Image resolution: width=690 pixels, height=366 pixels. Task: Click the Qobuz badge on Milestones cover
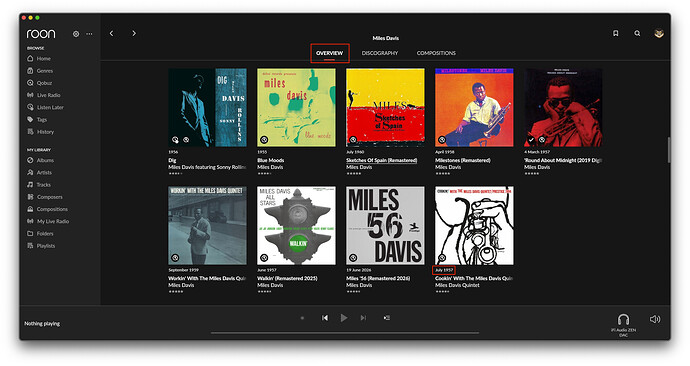tap(442, 140)
